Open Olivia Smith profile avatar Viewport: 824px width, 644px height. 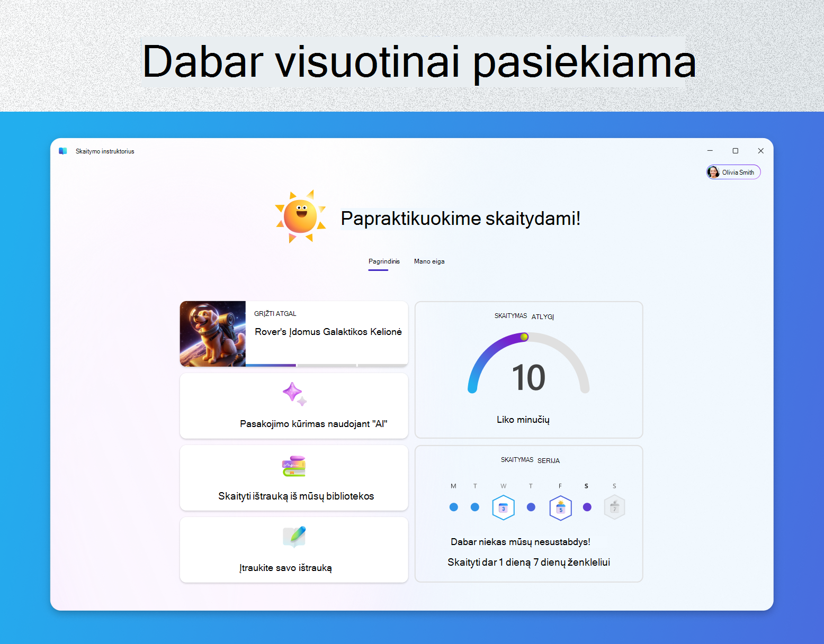(x=714, y=173)
